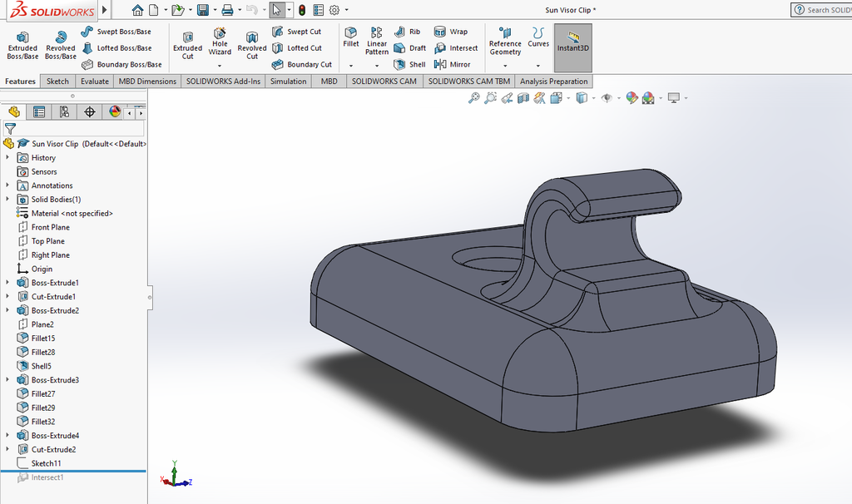Click the Edit Appearance color ball
The width and height of the screenshot is (852, 504).
click(x=632, y=98)
